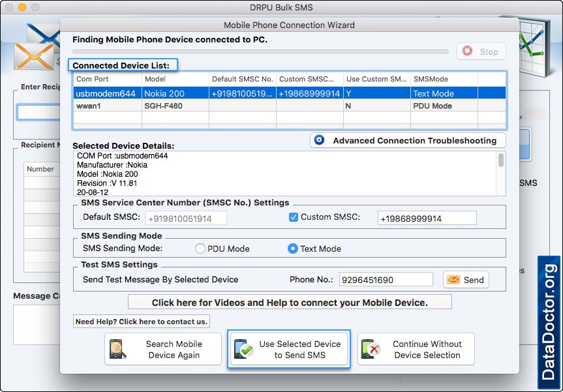Click the Text Mode cell for usbmodem644
Screen dimensions: 563x392
[444, 93]
